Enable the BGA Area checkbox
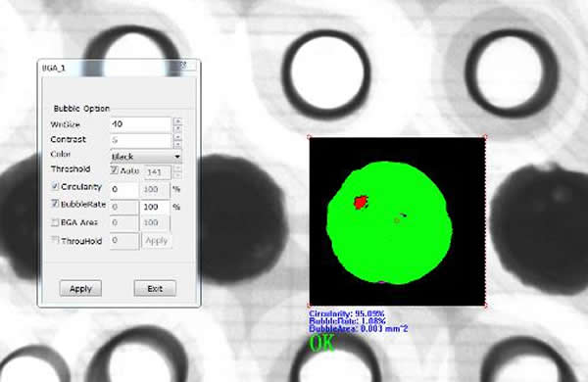 55,222
